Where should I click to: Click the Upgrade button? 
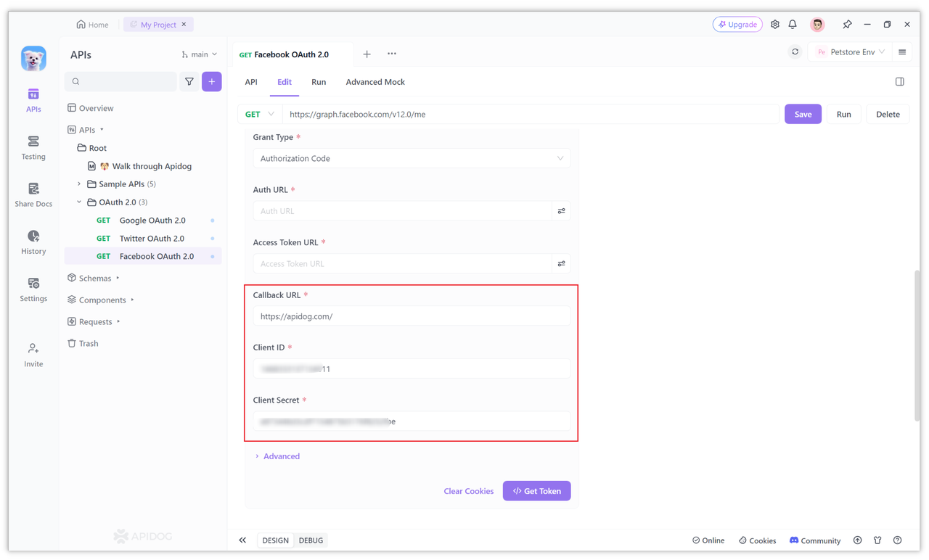coord(737,25)
